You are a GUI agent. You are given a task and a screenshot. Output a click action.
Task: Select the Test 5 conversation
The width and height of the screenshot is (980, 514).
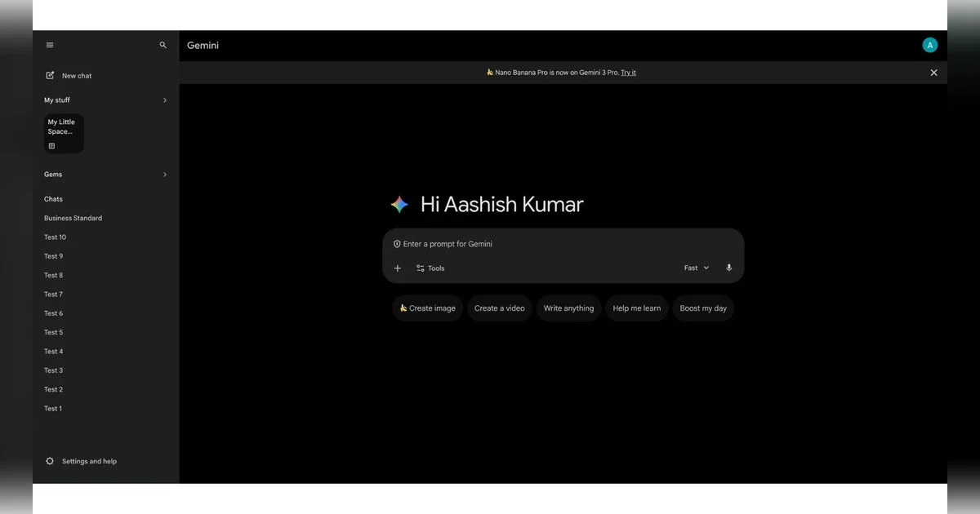(x=53, y=332)
